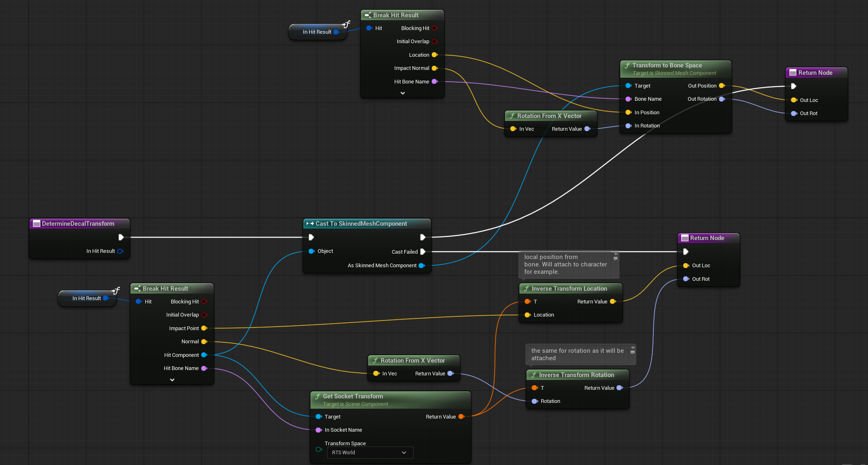The height and width of the screenshot is (465, 868).
Task: Click the Cast Failed execution pin
Action: (422, 252)
